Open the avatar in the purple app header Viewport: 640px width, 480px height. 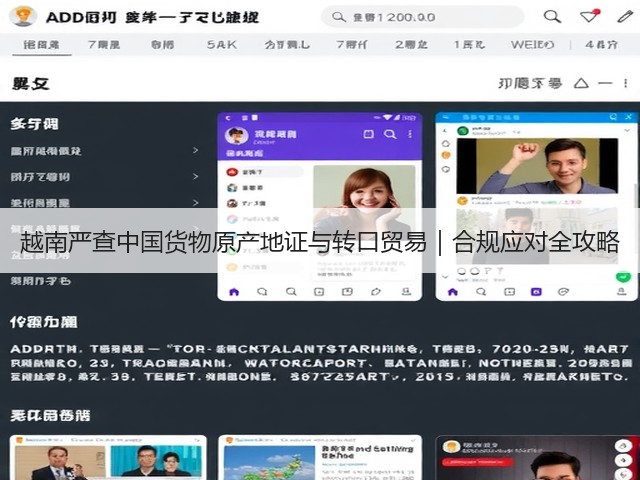tap(237, 136)
